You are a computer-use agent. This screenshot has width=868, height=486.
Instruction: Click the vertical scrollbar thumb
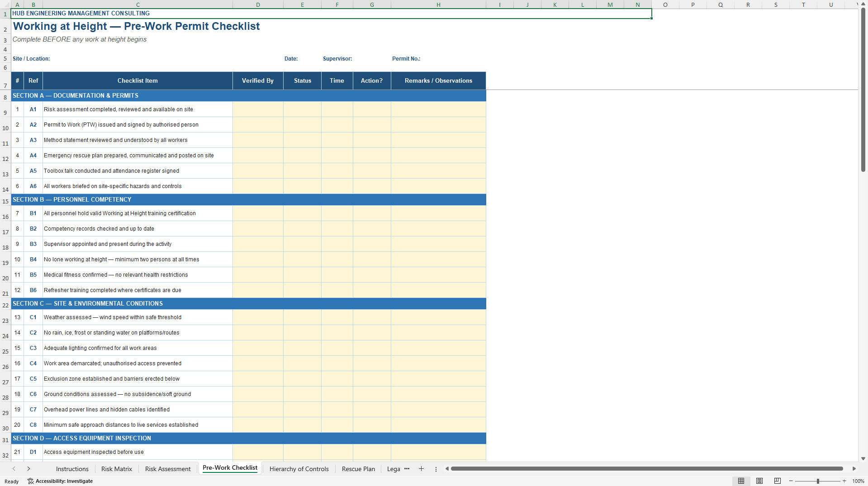[x=863, y=90]
